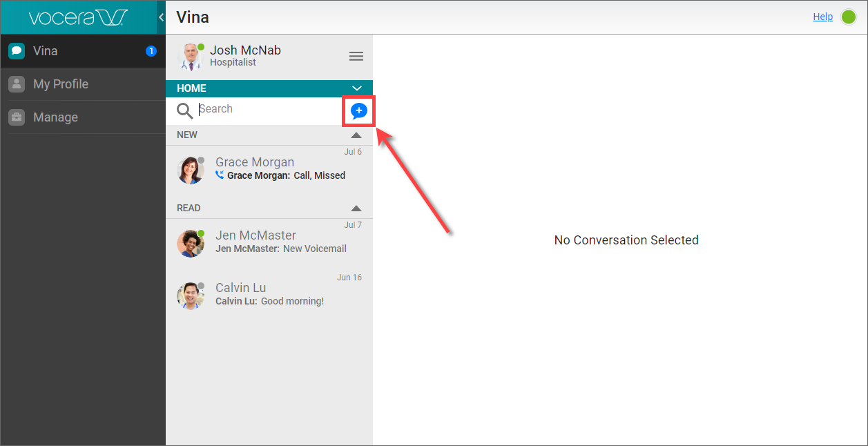Open the Manage sidebar section
This screenshot has width=868, height=446.
(55, 117)
